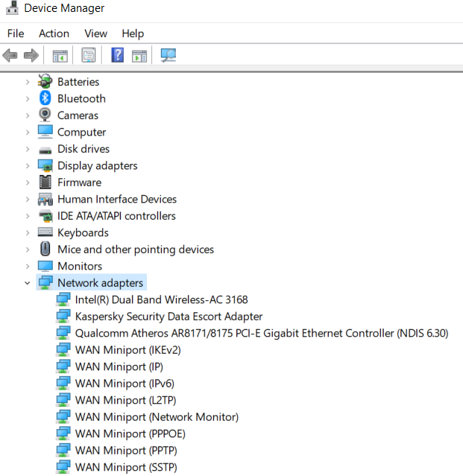Expand the Display adapters category
This screenshot has width=463, height=476.
point(28,166)
